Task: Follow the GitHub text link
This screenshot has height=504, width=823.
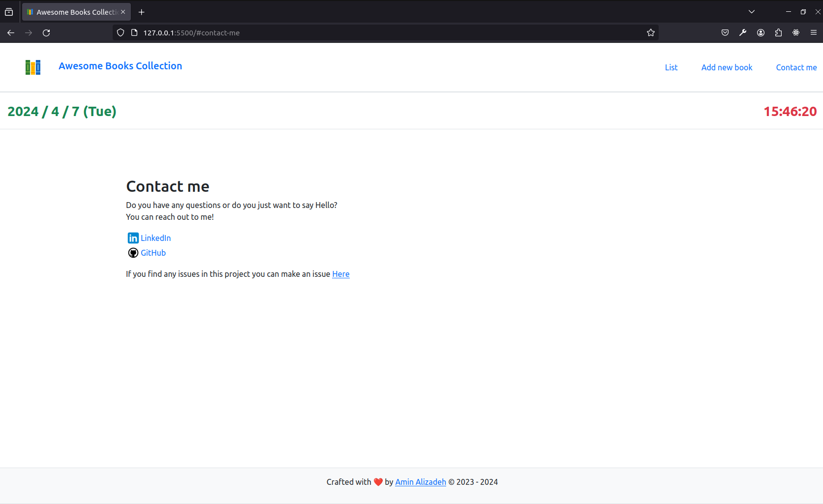Action: coord(153,253)
